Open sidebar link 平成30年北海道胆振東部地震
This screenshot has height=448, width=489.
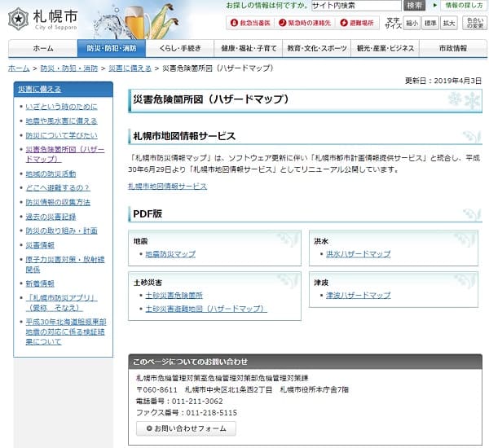(x=66, y=332)
